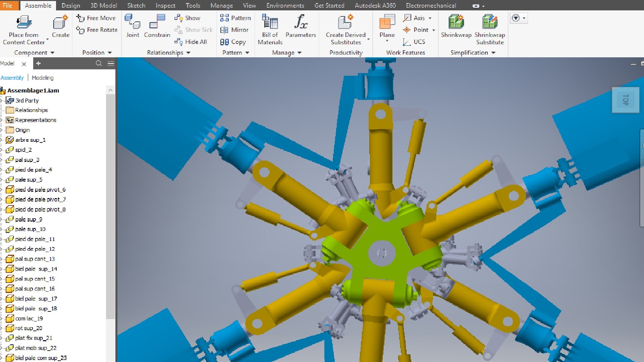Switch to the Inspect tab
The width and height of the screenshot is (644, 362).
coord(165,5)
